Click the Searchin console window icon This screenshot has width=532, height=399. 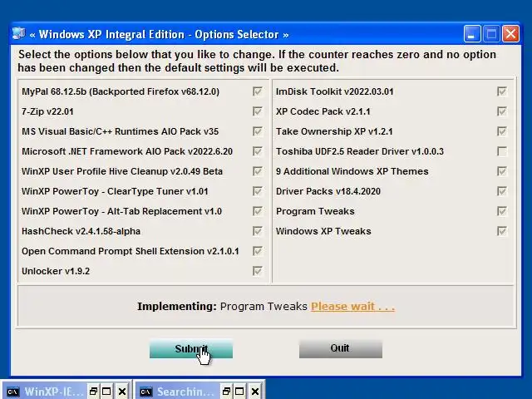(146, 392)
